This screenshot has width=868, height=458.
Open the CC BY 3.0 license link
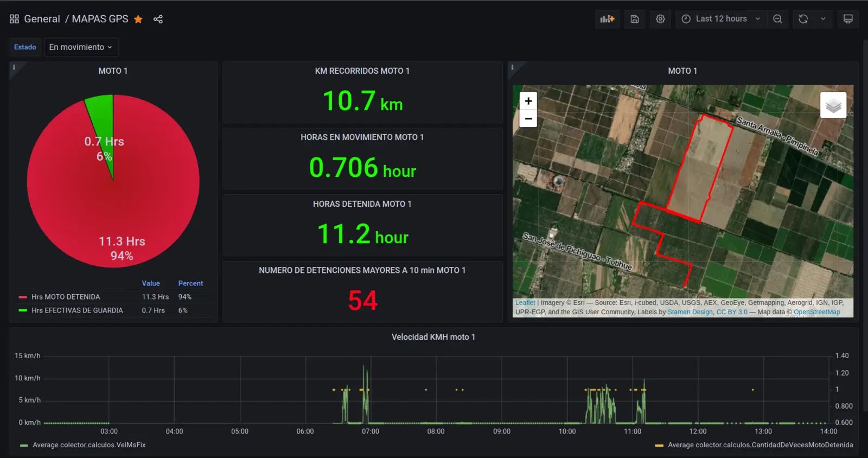coord(732,312)
